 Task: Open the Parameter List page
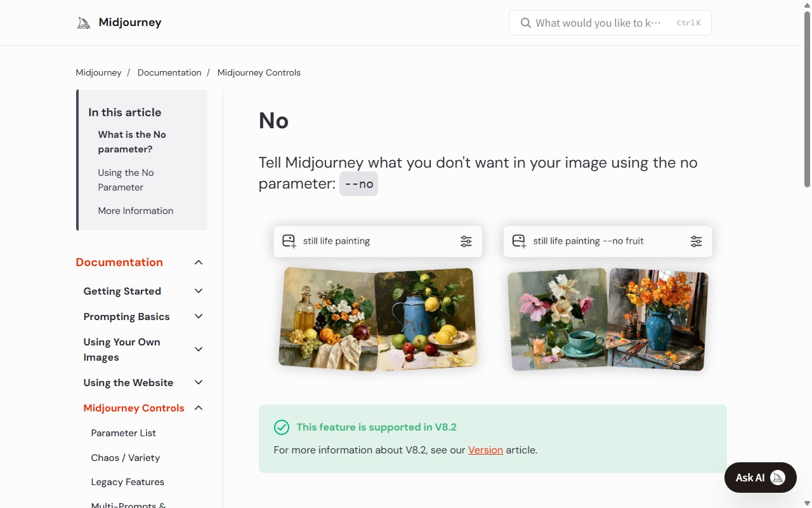(x=124, y=433)
